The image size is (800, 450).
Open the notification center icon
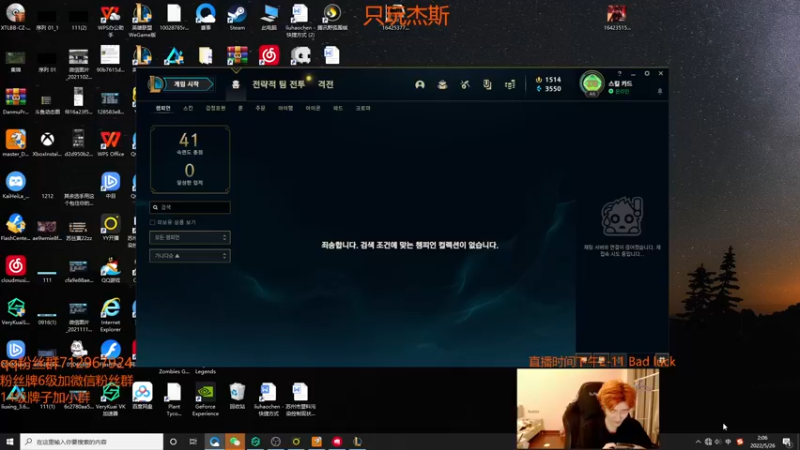[787, 442]
